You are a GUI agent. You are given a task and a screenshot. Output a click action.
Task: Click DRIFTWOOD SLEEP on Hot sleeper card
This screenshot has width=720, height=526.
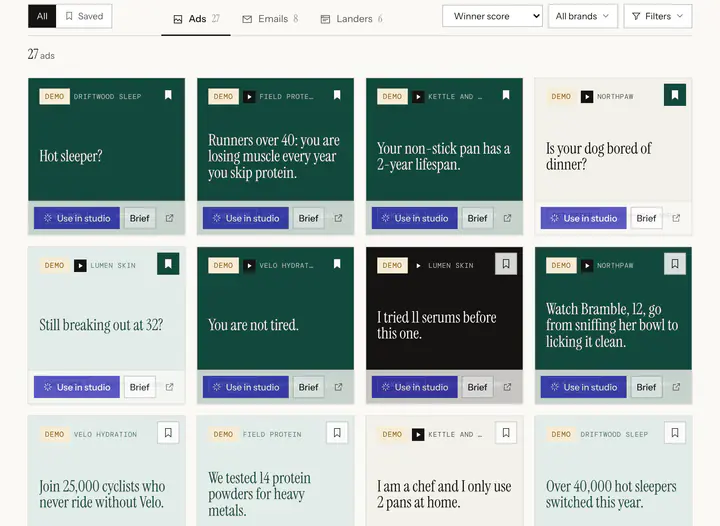(x=107, y=96)
